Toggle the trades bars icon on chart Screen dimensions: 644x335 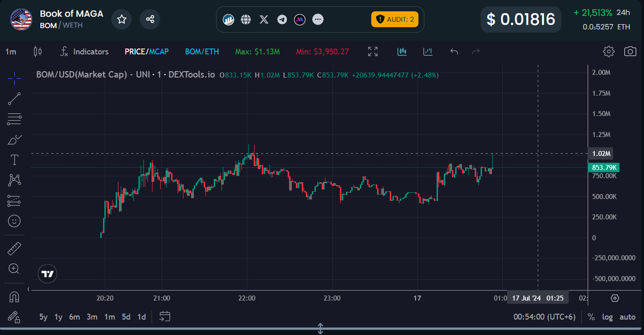coord(402,52)
